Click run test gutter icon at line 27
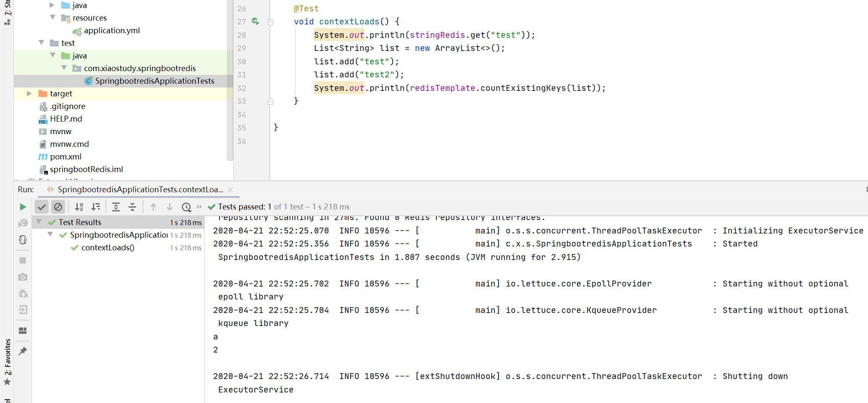This screenshot has height=403, width=868. pyautogui.click(x=256, y=21)
